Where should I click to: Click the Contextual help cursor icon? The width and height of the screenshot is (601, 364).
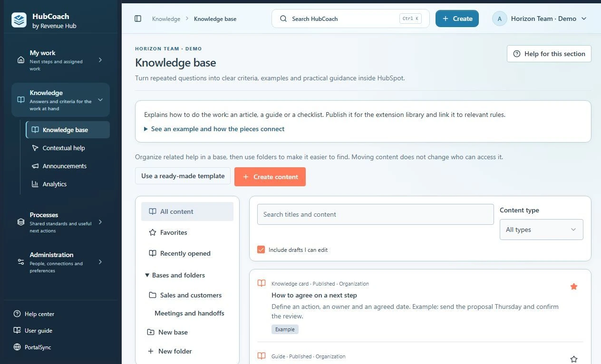[35, 148]
